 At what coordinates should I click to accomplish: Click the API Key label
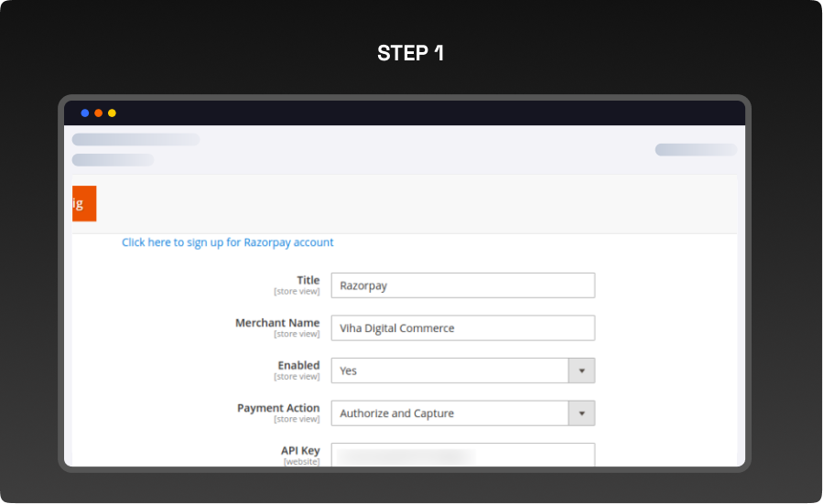(299, 451)
